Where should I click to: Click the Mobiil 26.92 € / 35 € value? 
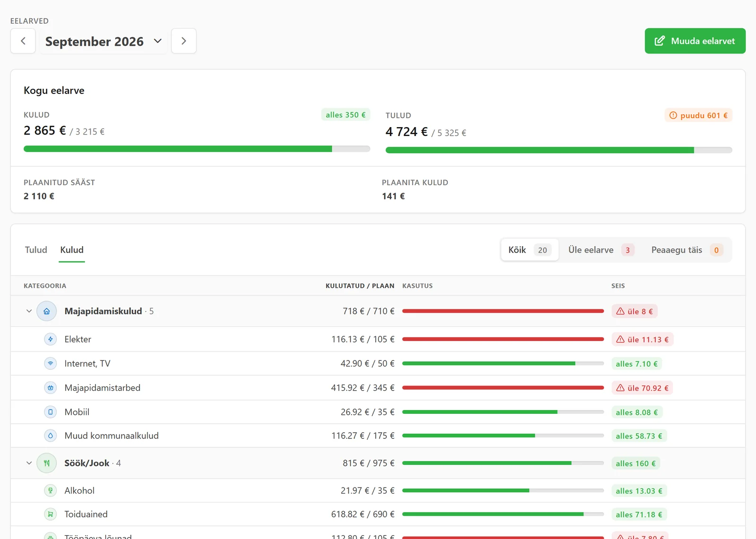click(368, 412)
